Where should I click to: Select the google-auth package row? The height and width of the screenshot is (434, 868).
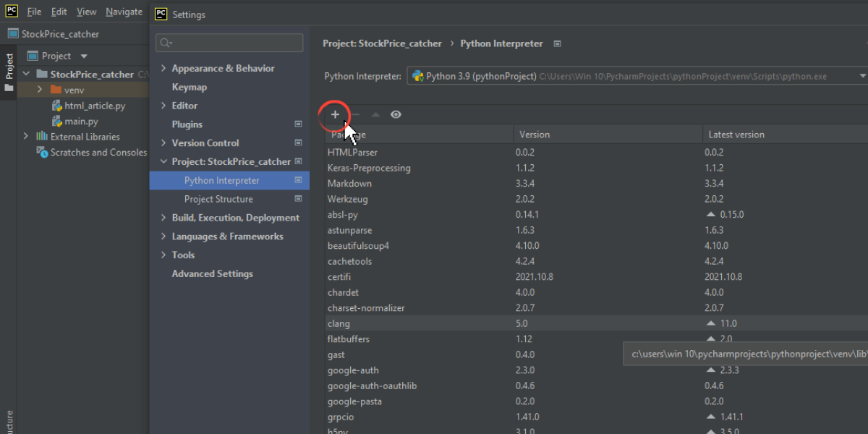[x=596, y=370]
